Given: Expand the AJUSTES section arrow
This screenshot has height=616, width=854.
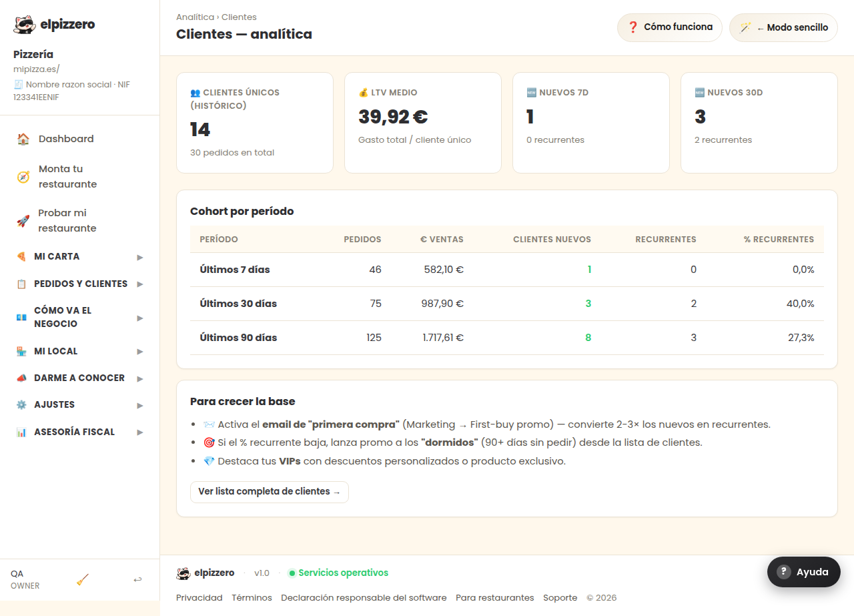Looking at the screenshot, I should [140, 405].
